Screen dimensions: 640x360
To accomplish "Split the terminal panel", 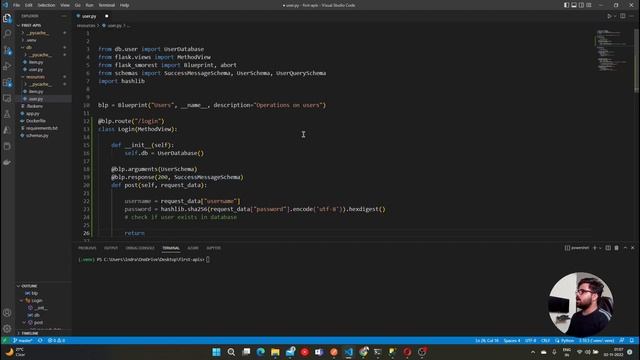I will [608, 248].
